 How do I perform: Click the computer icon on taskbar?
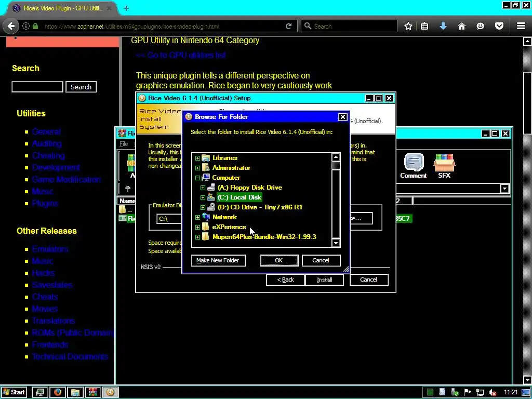(39, 392)
